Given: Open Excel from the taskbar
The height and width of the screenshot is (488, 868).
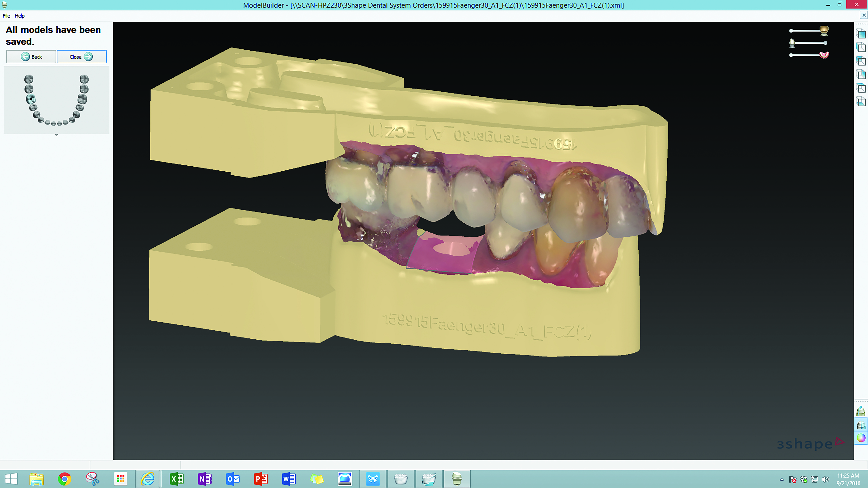Looking at the screenshot, I should tap(176, 479).
